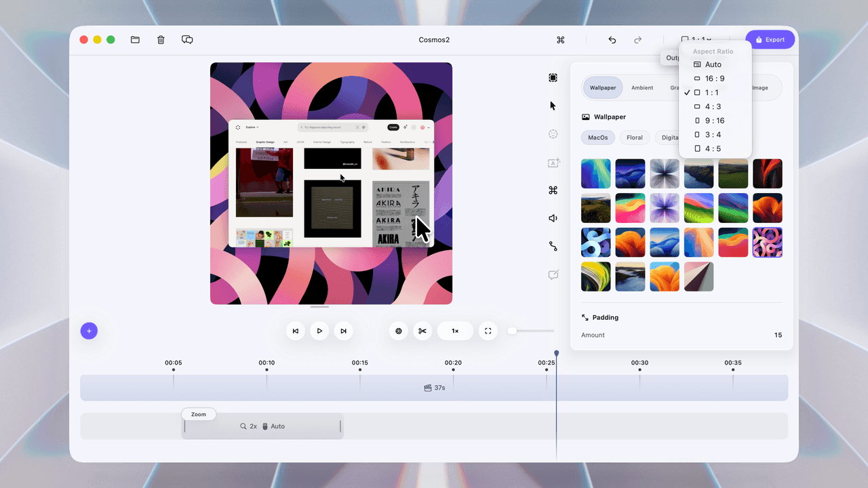Select the audio tool in right sidebar
Viewport: 868px width, 488px height.
553,218
